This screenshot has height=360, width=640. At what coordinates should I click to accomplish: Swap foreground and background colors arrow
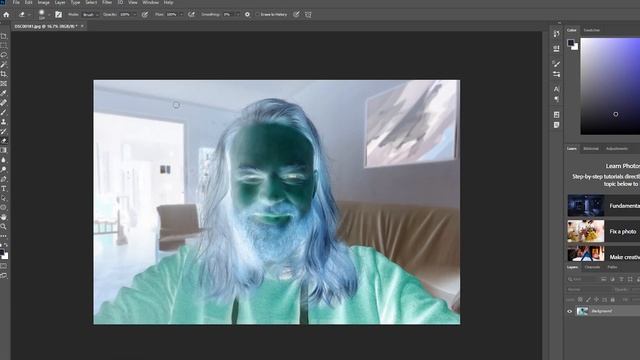point(5,245)
